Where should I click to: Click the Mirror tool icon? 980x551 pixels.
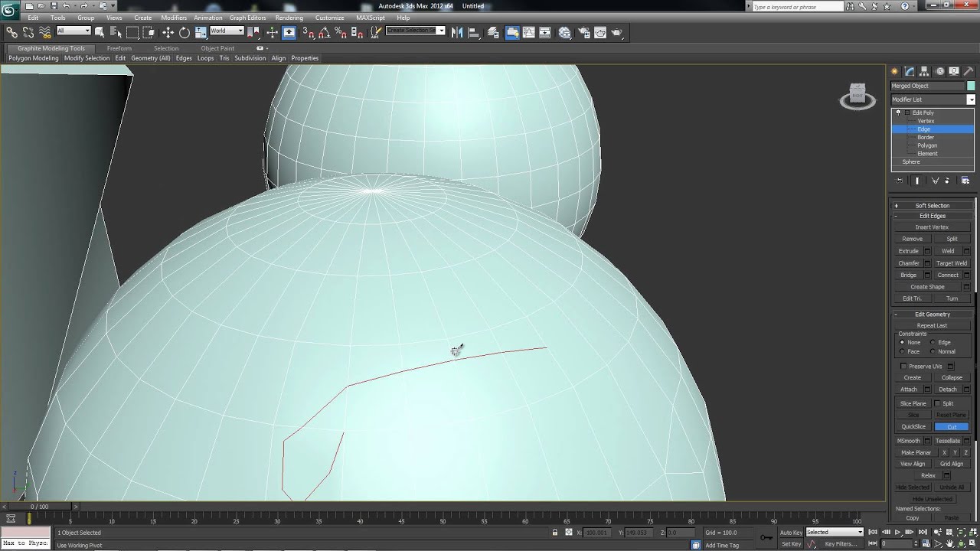[457, 32]
